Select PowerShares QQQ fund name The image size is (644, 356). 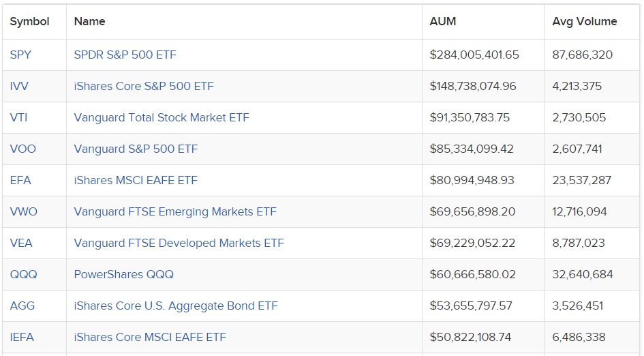124,274
